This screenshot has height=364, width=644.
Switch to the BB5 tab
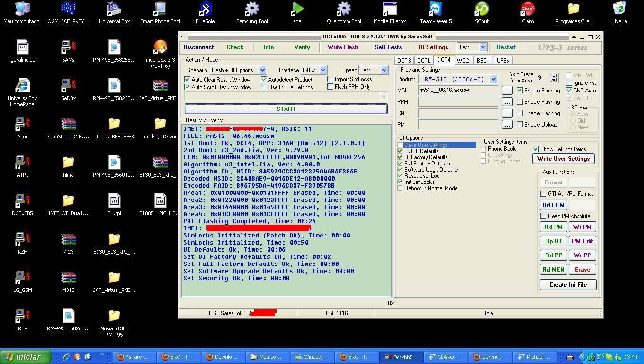coord(482,61)
